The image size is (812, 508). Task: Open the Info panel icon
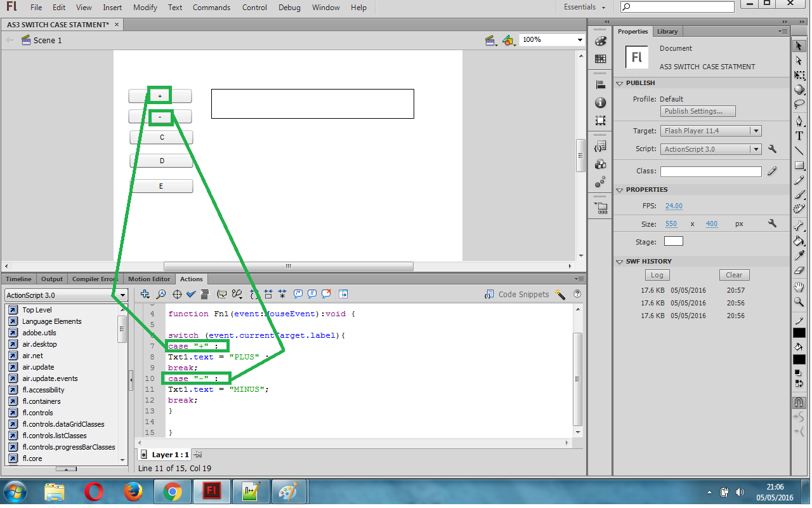600,102
